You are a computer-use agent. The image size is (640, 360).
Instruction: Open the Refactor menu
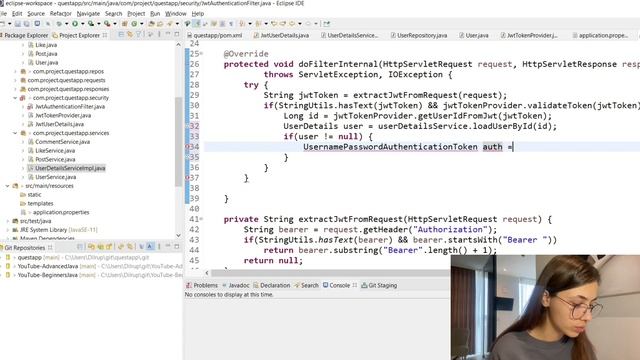[x=60, y=13]
